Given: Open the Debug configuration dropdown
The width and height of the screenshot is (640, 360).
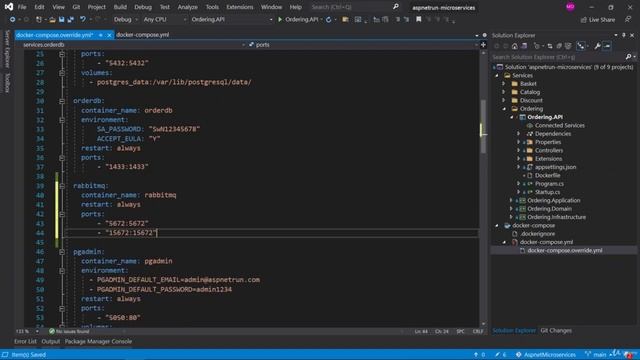Looking at the screenshot, I should pyautogui.click(x=126, y=20).
